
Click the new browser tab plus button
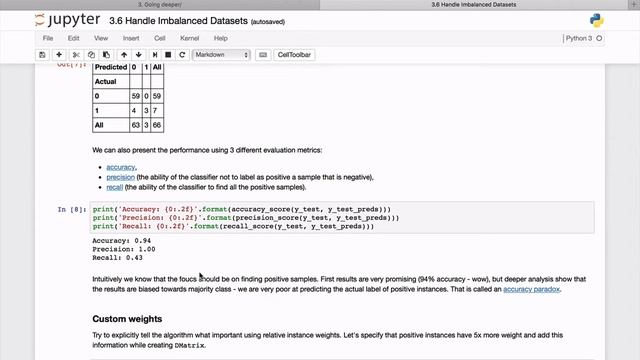click(x=633, y=4)
